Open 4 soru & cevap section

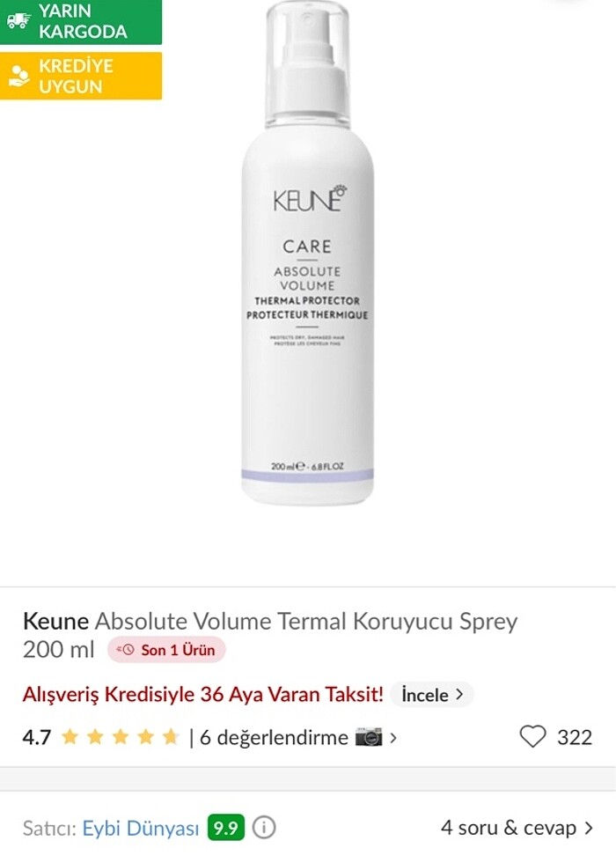509,827
